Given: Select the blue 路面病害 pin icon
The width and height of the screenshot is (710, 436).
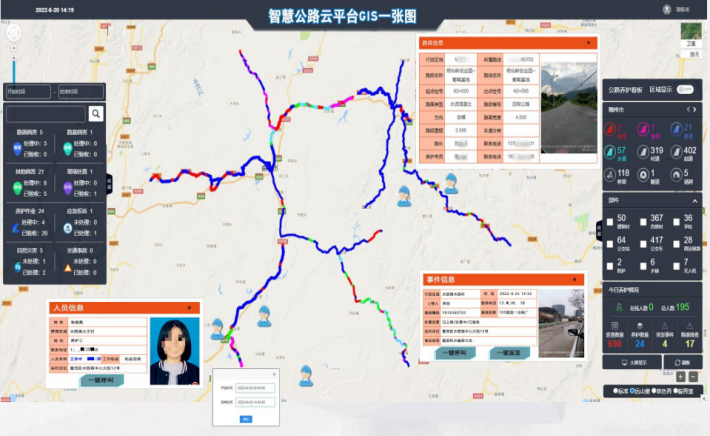Looking at the screenshot, I should point(17,149).
